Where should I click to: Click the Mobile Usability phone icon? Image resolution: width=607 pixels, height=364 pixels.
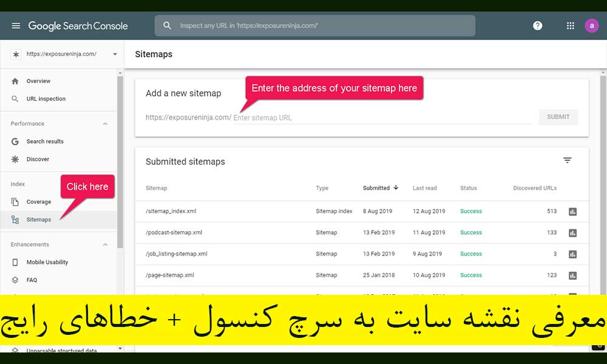click(x=15, y=262)
